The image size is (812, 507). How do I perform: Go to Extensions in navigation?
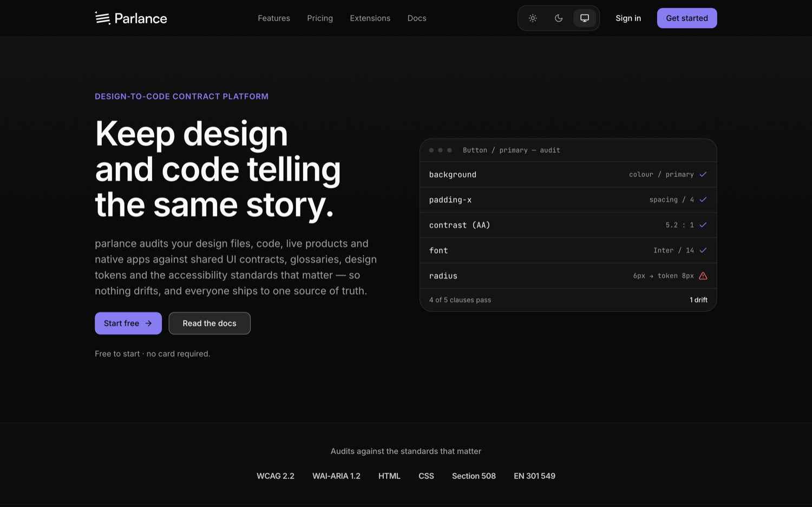(x=370, y=18)
